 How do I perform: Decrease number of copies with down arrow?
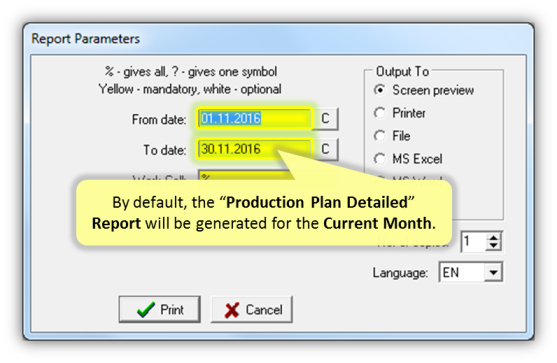[x=493, y=246]
